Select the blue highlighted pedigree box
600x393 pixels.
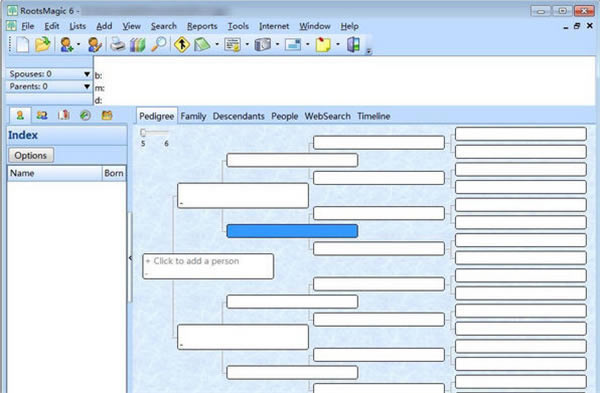(x=292, y=231)
